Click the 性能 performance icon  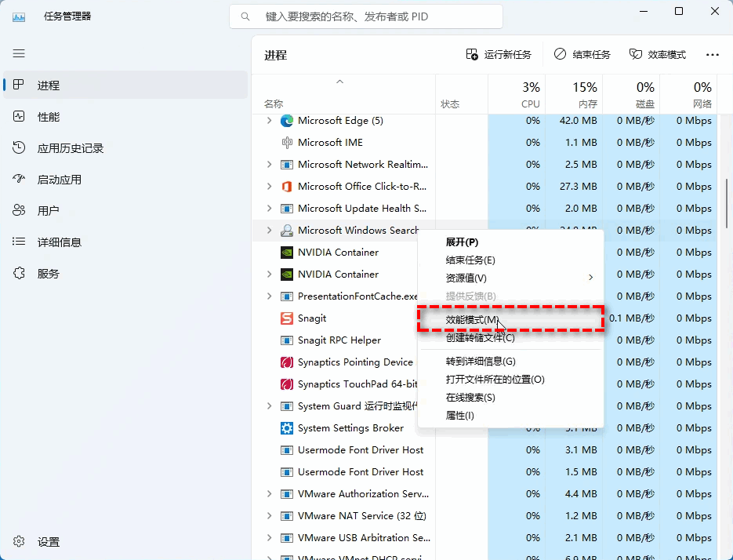19,116
